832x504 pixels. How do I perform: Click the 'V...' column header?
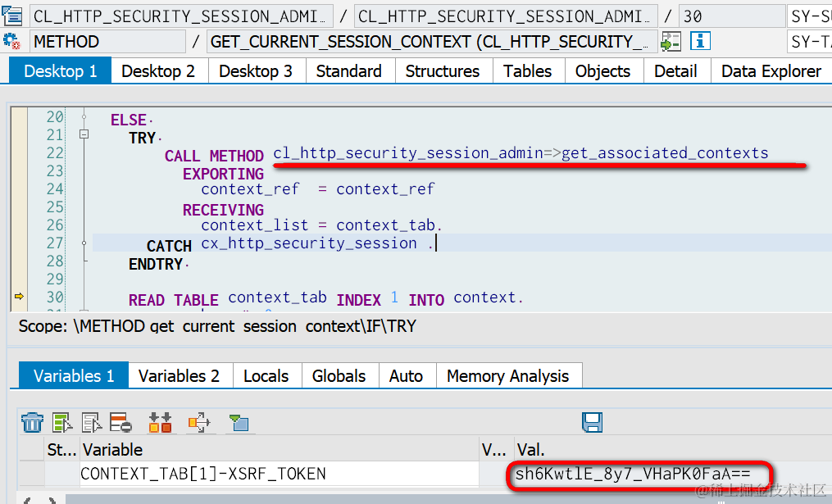[496, 449]
